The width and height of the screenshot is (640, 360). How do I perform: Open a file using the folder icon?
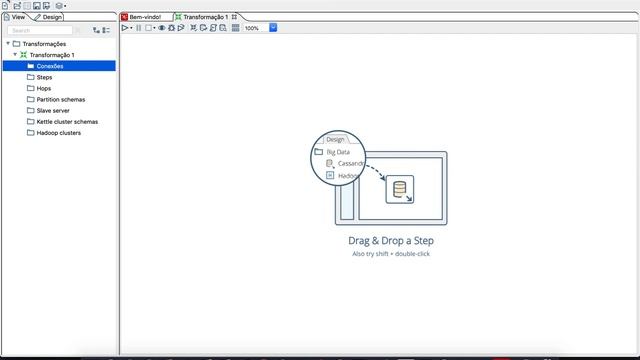(x=17, y=6)
